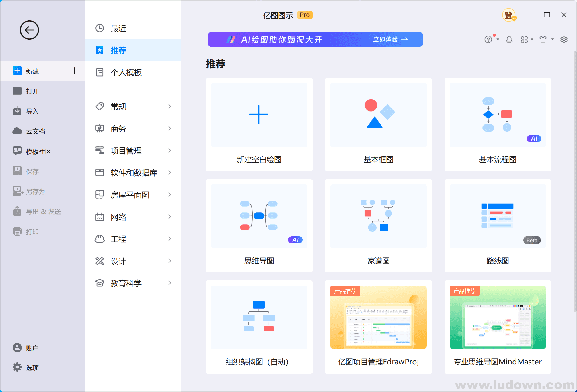The height and width of the screenshot is (392, 577).
Task: Open 亿图项目管理EdrawProj product card
Action: pos(378,327)
